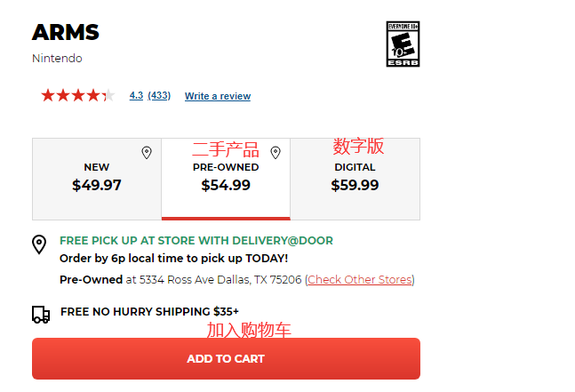Click the ESRB Everyone 10+ rating badge
The height and width of the screenshot is (392, 575).
tap(403, 44)
